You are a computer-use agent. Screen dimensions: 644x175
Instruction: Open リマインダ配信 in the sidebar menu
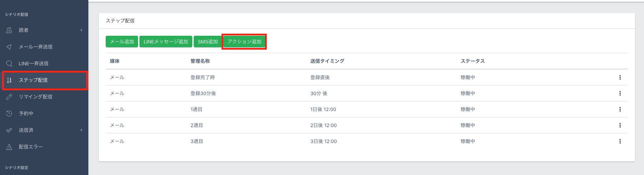[35, 97]
